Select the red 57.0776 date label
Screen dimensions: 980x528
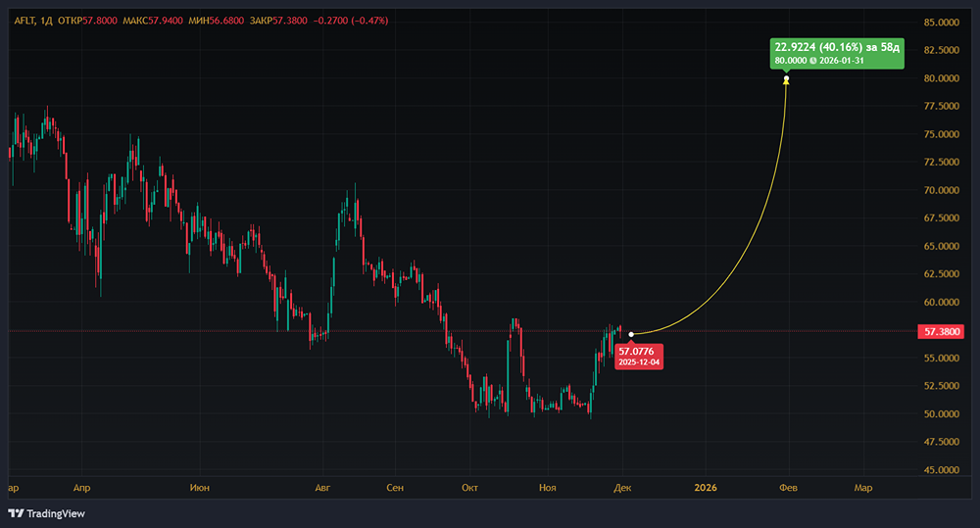[639, 356]
